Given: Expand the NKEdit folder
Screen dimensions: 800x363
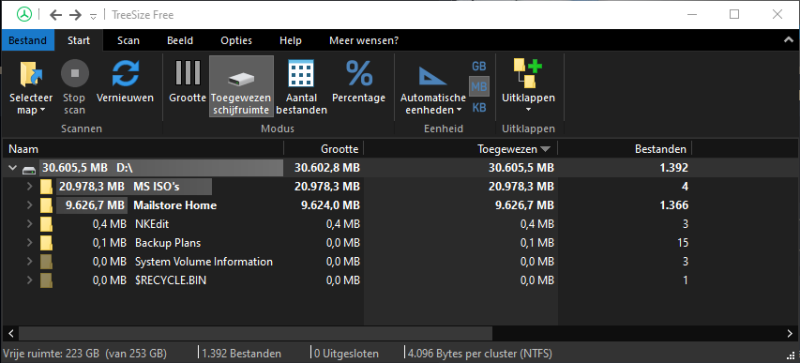Looking at the screenshot, I should click(29, 224).
